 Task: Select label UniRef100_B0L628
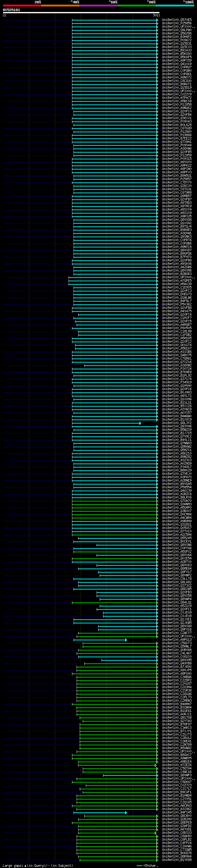(x=176, y=125)
